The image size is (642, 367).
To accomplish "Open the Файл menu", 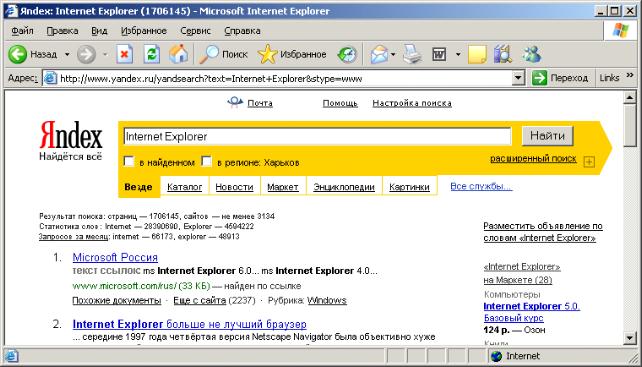I will click(22, 31).
